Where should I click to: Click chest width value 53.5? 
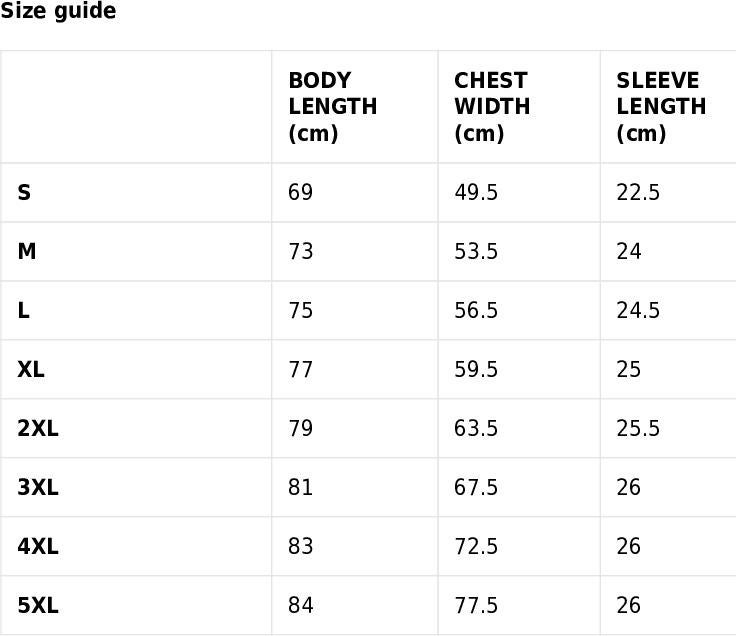(476, 251)
